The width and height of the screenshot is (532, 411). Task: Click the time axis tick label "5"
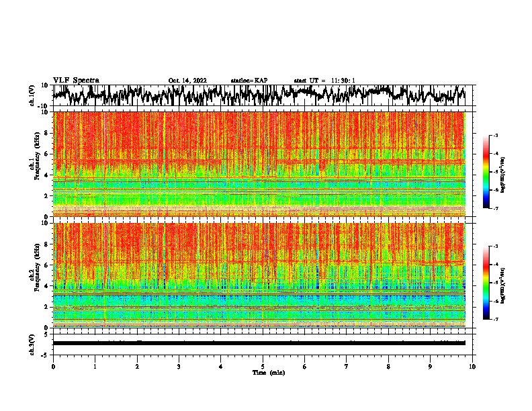[x=263, y=367]
